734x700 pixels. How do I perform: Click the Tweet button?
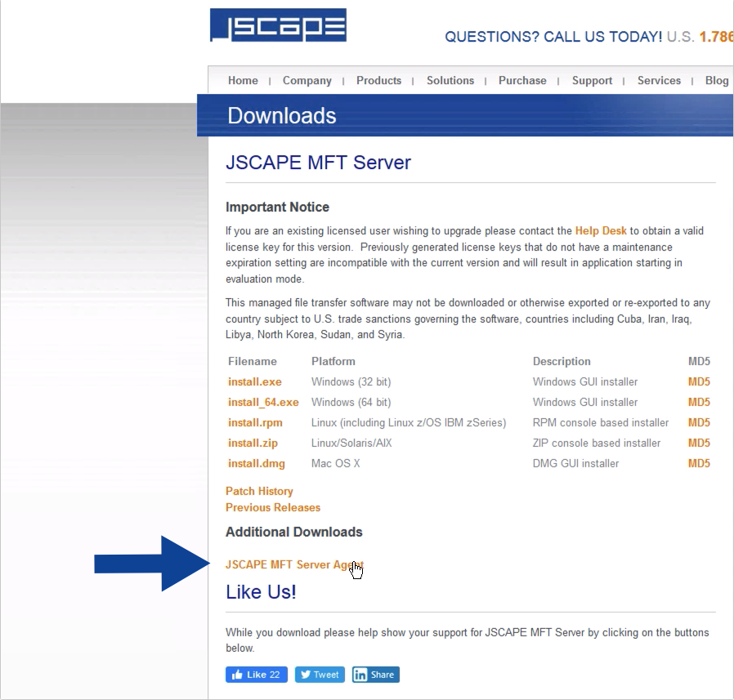(x=319, y=674)
